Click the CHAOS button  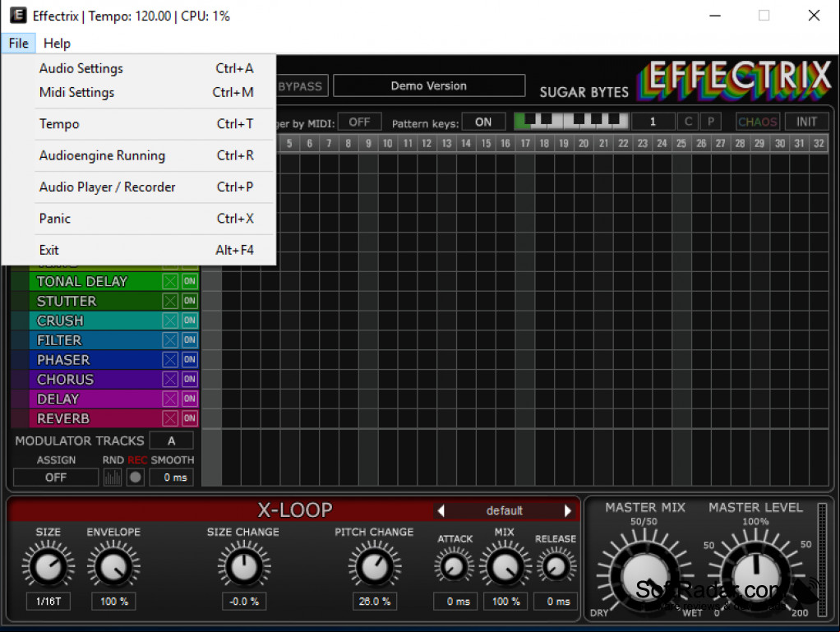pos(758,122)
